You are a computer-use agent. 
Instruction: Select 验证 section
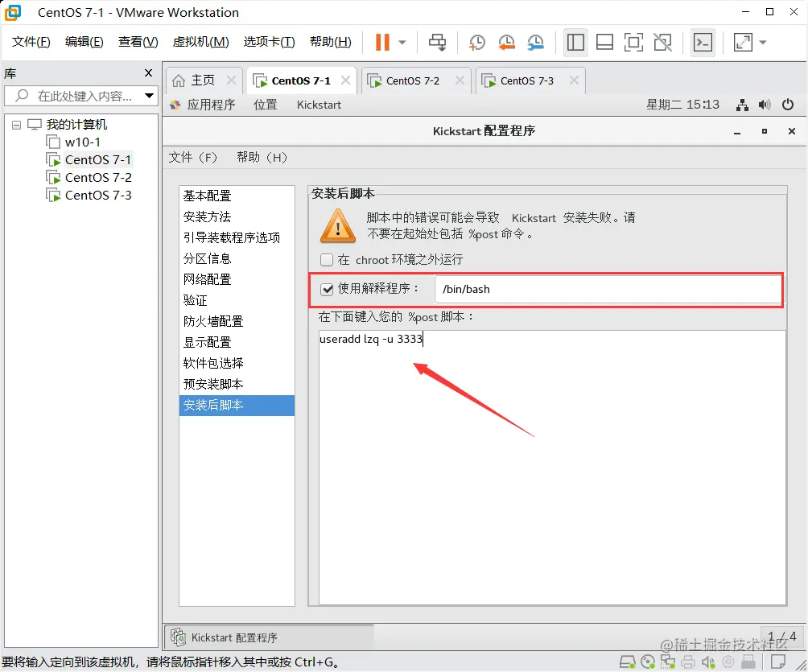coord(237,300)
